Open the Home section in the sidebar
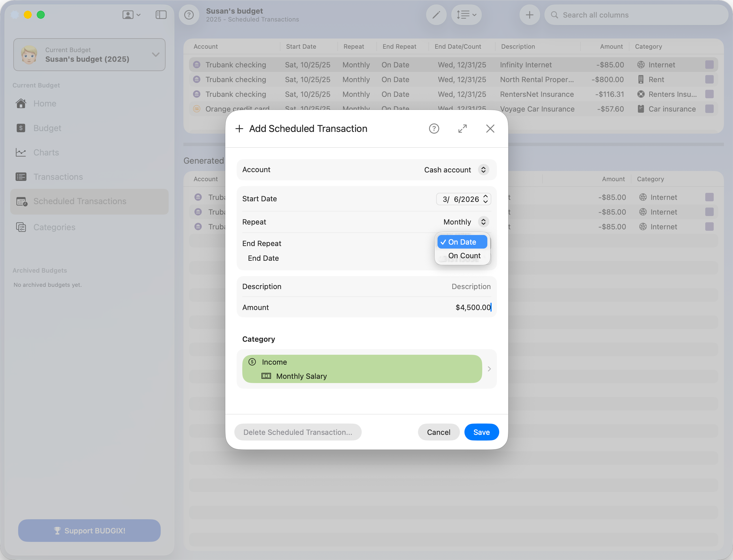Screen dimensions: 733x560 (x=44, y=103)
